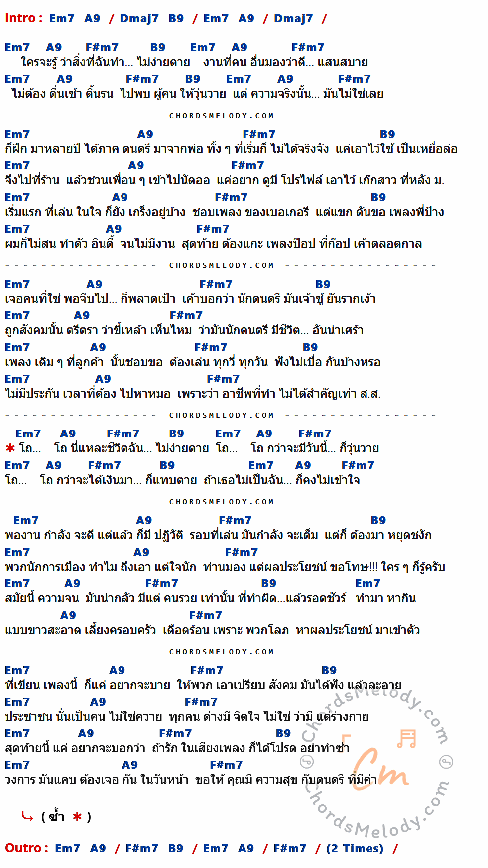Click lyric 'ที่เขียน เพลงนี้ ก็แค่ อยากจะบาย'

pyautogui.click(x=88, y=686)
